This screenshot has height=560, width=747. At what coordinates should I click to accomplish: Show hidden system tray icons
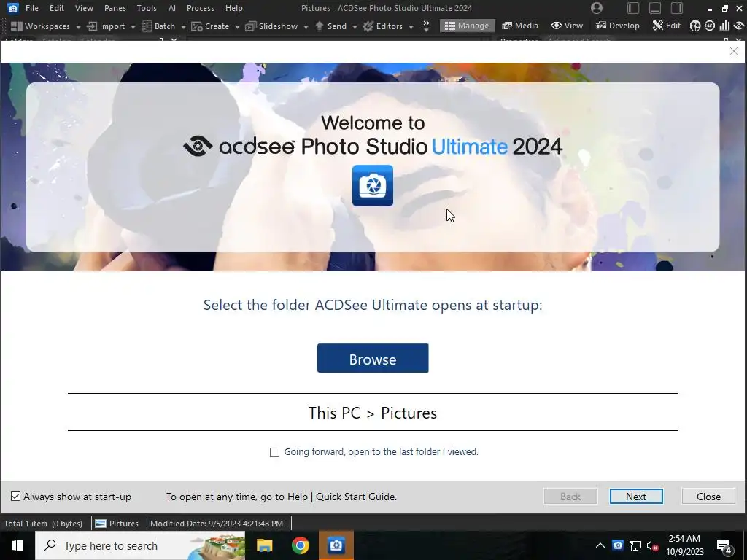click(600, 545)
